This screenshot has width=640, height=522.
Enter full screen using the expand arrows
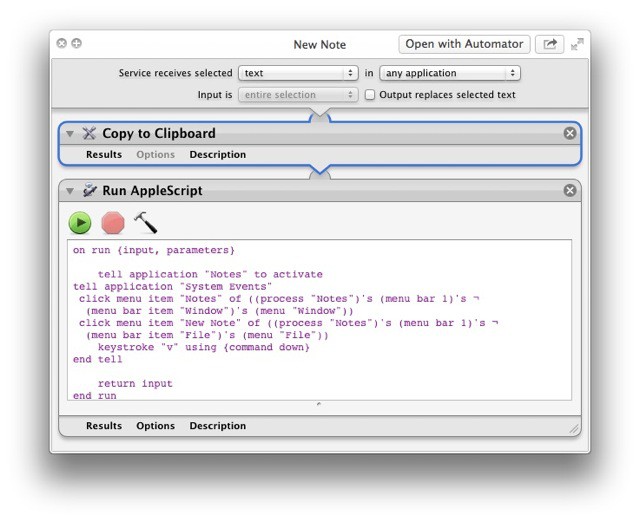pos(577,44)
